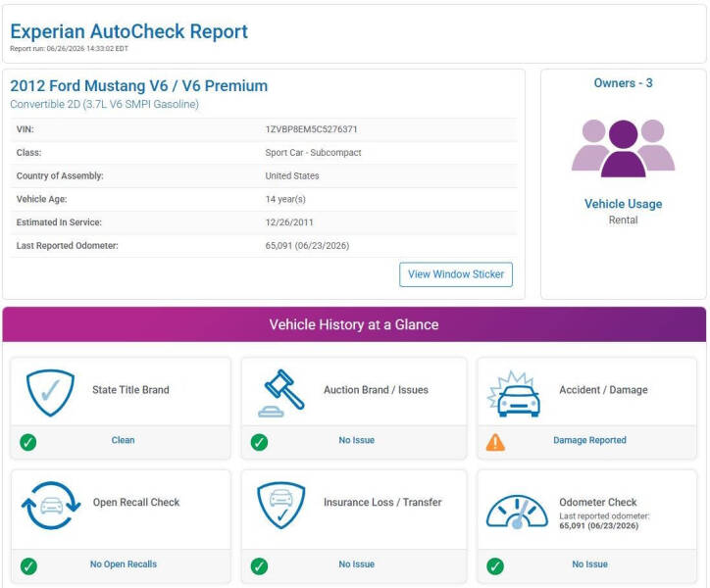This screenshot has height=588, width=710.
Task: Click the Last Reported Odometer row label
Action: (x=67, y=245)
